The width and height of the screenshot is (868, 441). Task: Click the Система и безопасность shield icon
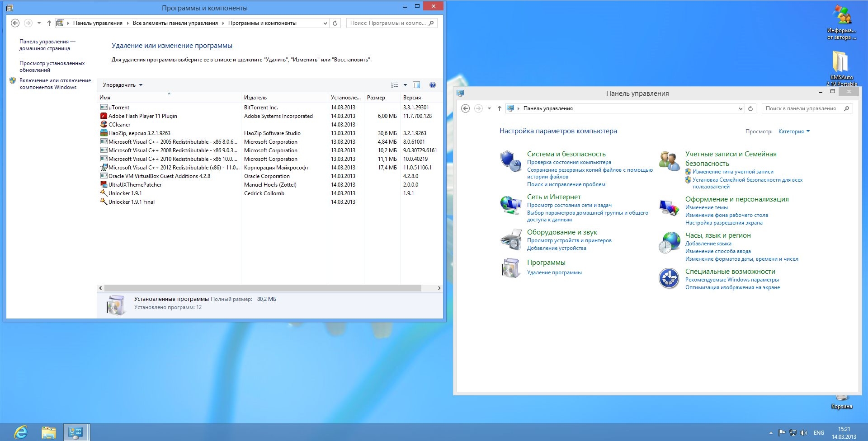point(511,161)
